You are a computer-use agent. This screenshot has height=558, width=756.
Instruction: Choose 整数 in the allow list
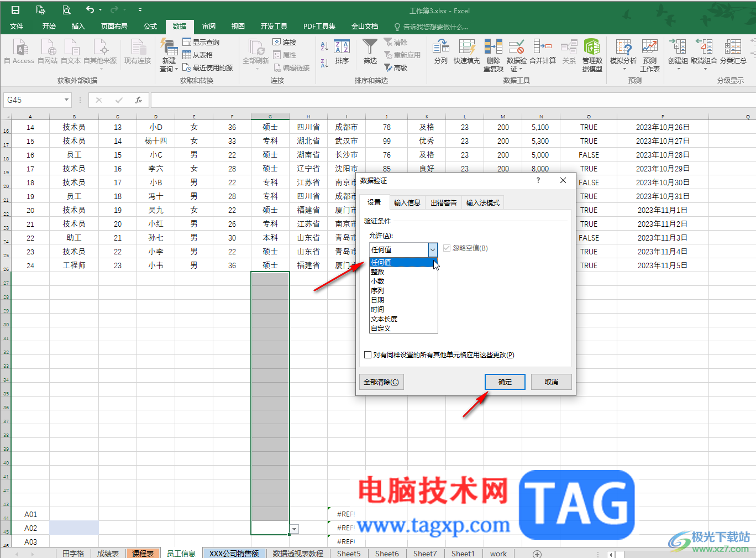click(x=403, y=272)
